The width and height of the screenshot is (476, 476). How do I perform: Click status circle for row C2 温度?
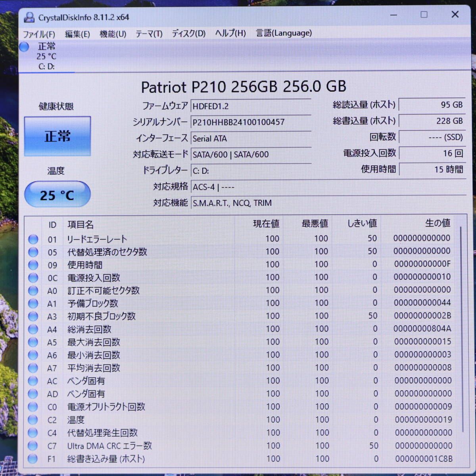pos(33,420)
